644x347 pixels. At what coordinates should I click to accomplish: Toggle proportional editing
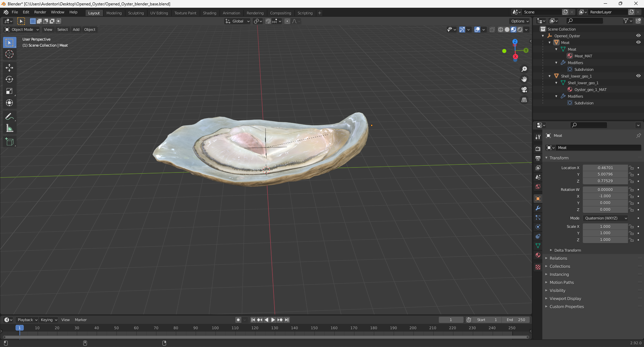pos(287,21)
